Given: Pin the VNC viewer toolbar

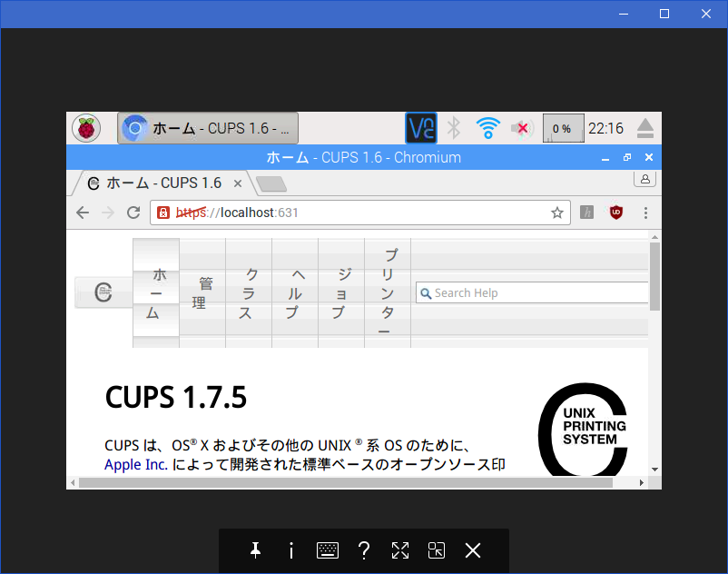Looking at the screenshot, I should pyautogui.click(x=255, y=550).
